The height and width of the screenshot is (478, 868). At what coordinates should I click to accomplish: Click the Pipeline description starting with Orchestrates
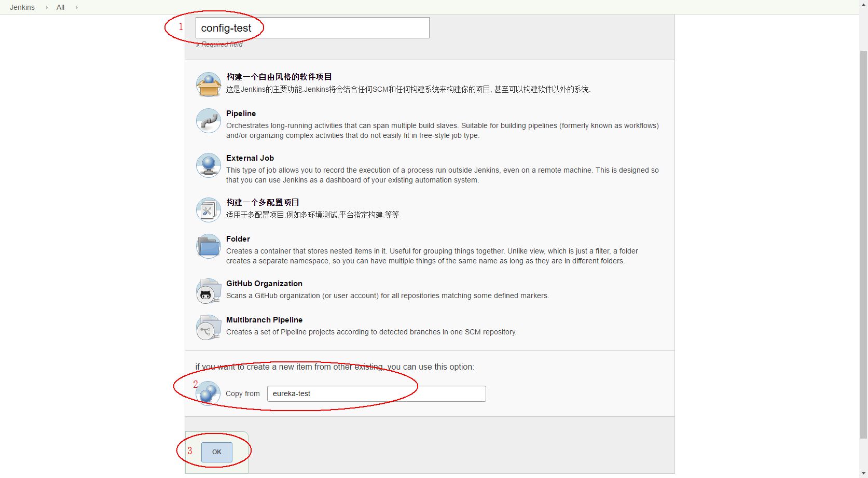click(443, 131)
